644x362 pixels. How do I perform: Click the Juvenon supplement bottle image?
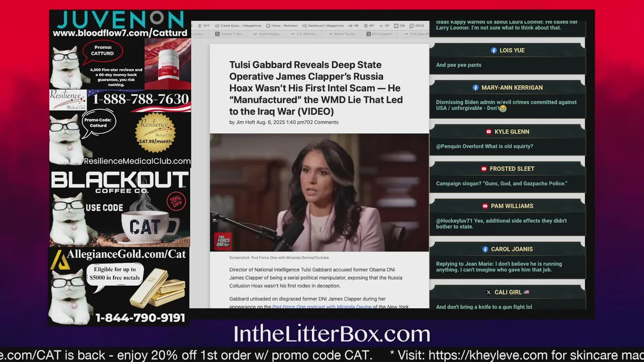168,64
